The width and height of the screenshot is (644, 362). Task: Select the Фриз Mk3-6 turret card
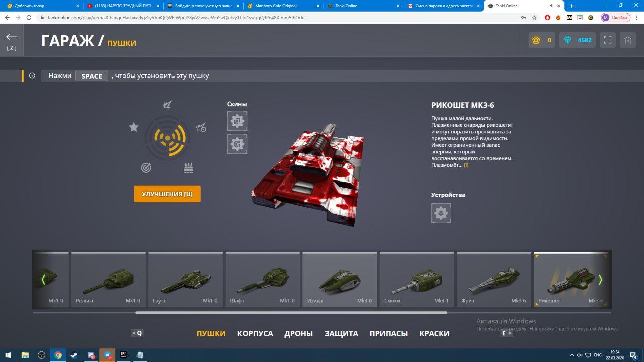pyautogui.click(x=494, y=280)
